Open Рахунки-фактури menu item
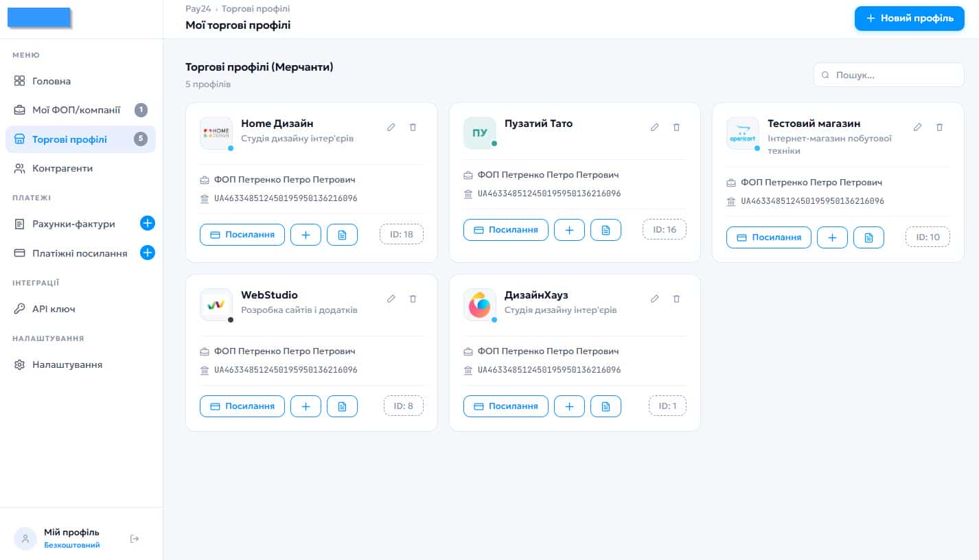The width and height of the screenshot is (979, 560). click(73, 224)
